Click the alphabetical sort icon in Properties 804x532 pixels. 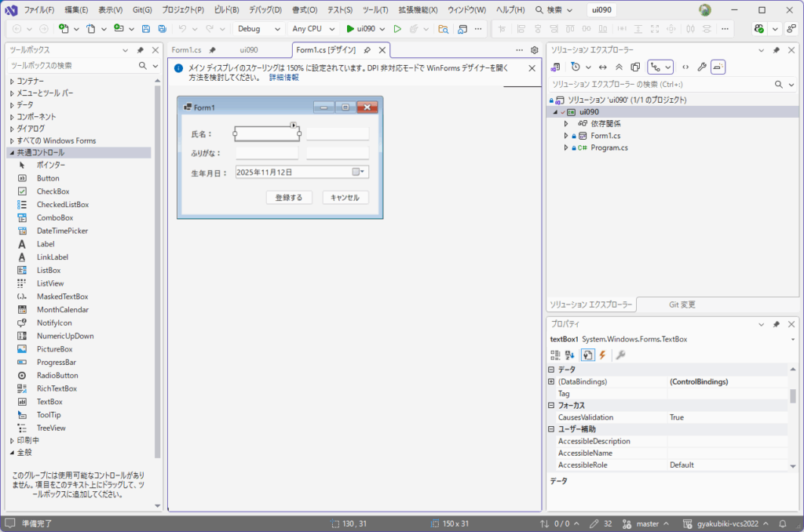click(x=570, y=355)
